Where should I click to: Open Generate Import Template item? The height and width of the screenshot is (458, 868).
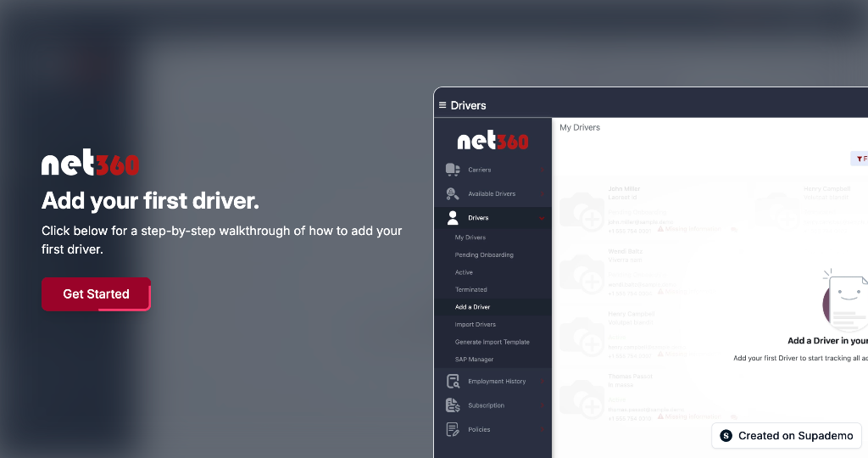(x=492, y=342)
